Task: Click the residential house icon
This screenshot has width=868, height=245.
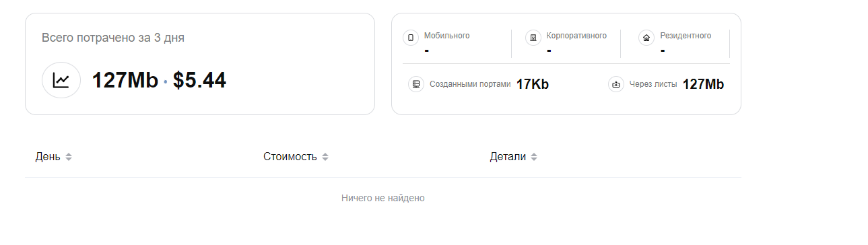Action: [x=646, y=38]
